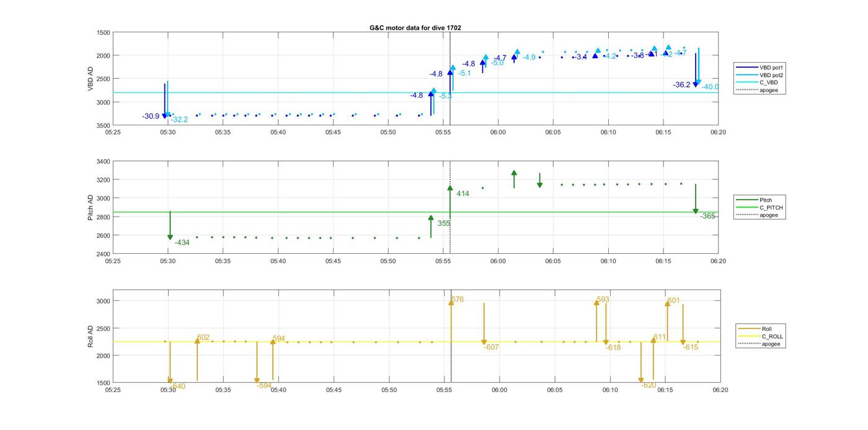Click the '06:20' time tick under the Roll plot
Screen dimensions: 868x430
pos(720,390)
